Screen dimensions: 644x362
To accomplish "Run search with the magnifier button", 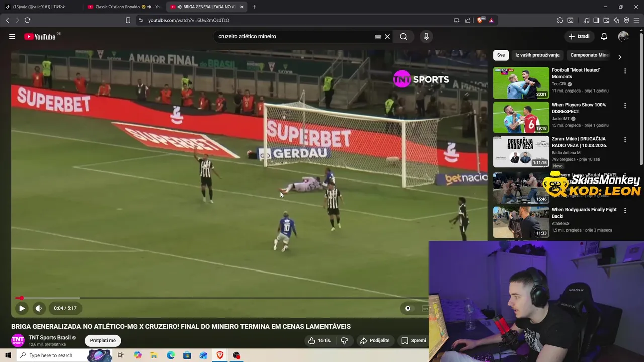I will point(404,36).
